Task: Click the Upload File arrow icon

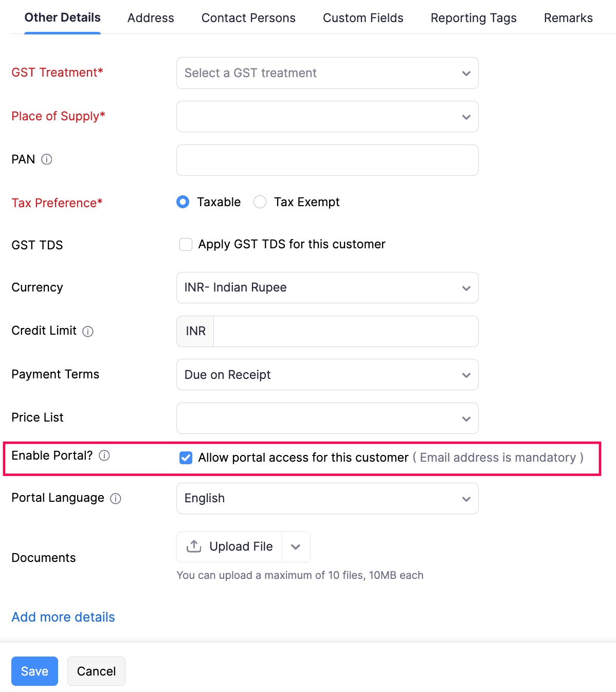Action: pos(194,547)
